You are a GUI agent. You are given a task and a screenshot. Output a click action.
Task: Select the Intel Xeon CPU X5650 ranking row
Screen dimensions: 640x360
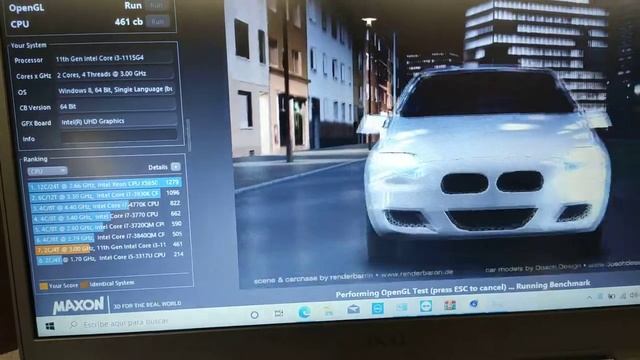104,185
